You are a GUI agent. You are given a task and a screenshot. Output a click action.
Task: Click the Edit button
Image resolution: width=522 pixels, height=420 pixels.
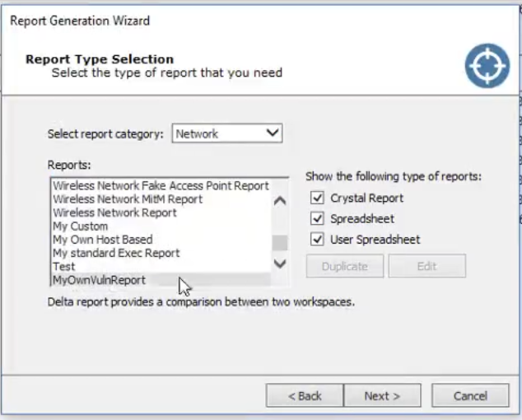[x=427, y=266]
